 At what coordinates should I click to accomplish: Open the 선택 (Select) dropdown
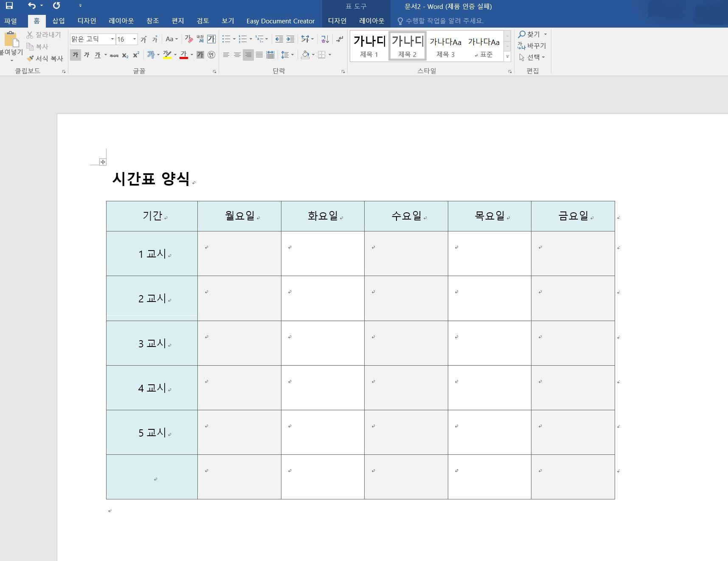pyautogui.click(x=531, y=57)
